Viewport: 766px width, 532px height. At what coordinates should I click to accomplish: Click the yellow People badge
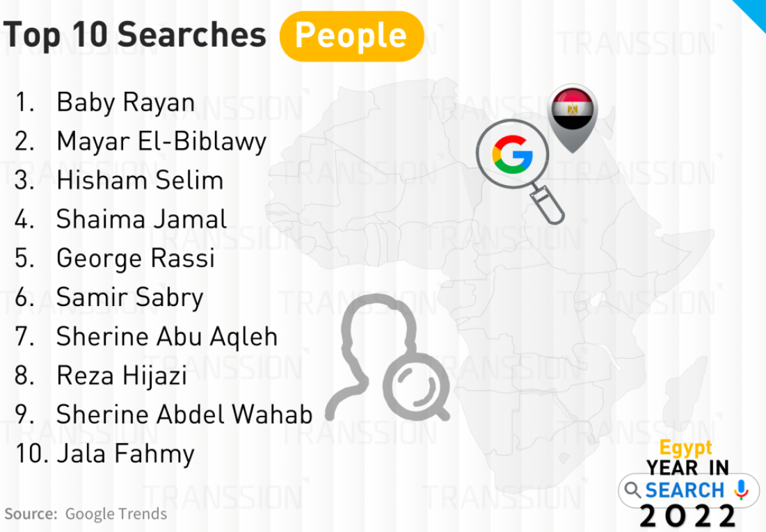(351, 35)
